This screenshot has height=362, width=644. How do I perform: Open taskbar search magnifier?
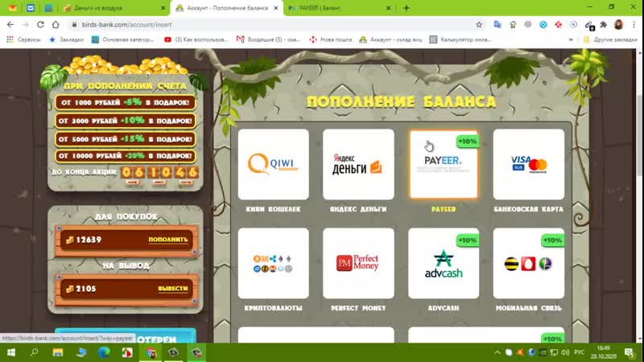[34, 352]
